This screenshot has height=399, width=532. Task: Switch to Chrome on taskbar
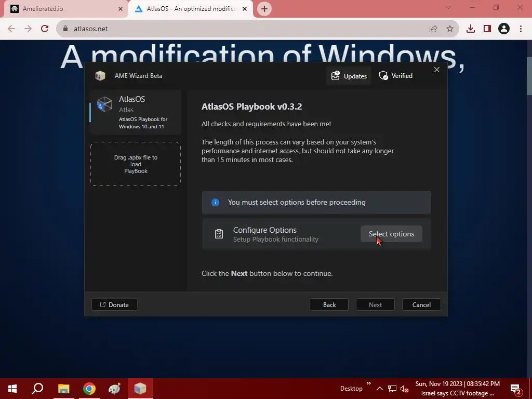(89, 389)
